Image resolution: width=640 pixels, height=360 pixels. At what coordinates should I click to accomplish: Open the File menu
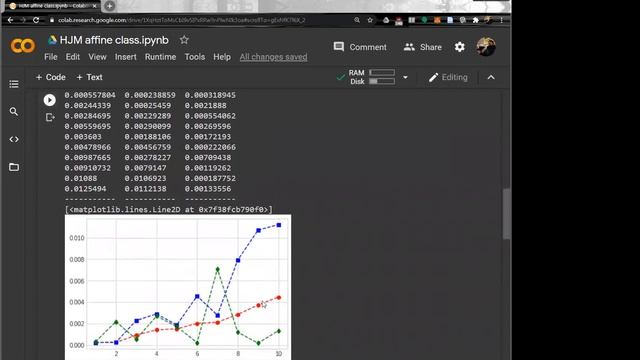pyautogui.click(x=51, y=57)
